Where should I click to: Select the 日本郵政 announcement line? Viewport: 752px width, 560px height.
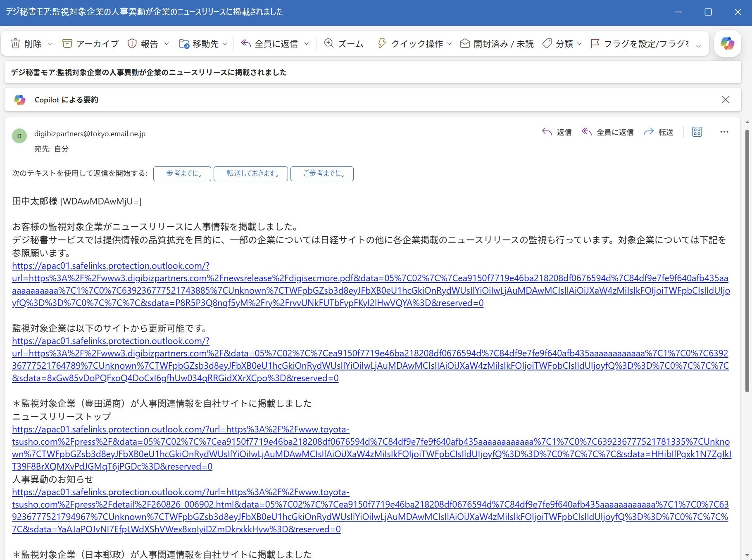tap(162, 554)
